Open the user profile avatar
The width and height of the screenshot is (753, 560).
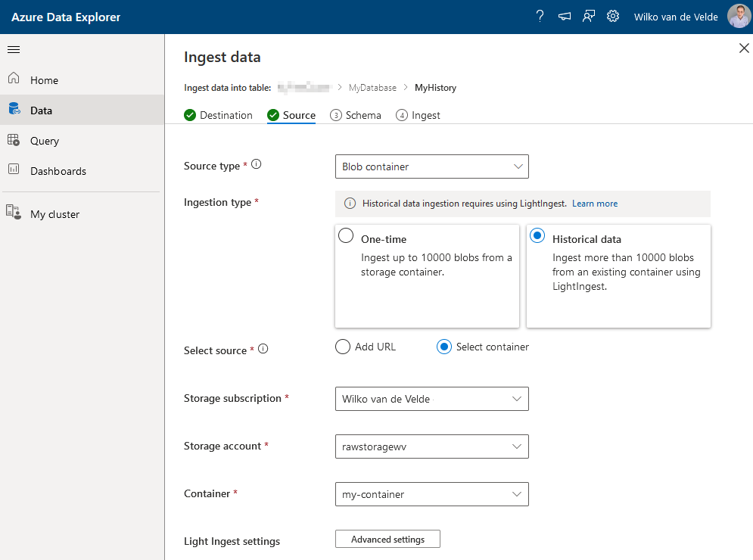coord(739,17)
